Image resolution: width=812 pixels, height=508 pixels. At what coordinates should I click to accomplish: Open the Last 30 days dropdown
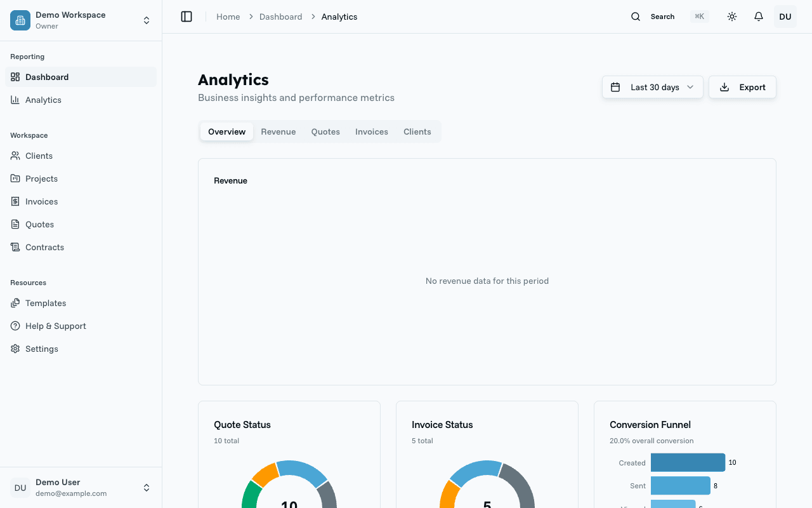point(653,87)
